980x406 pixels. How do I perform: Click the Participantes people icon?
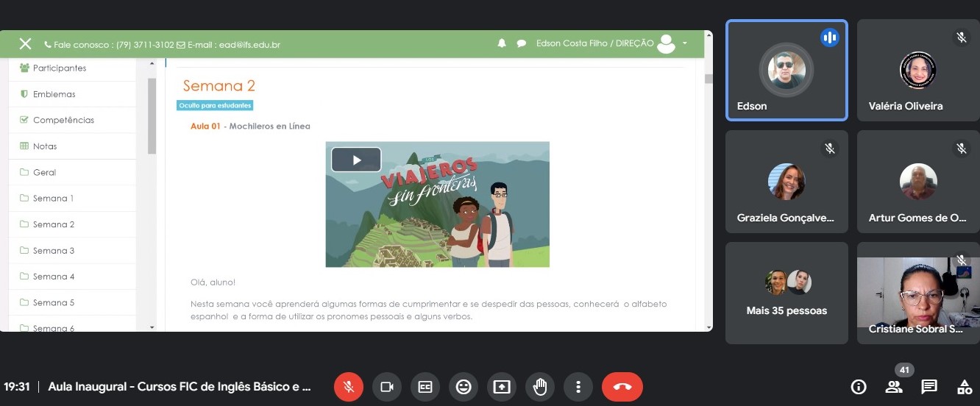tap(24, 68)
